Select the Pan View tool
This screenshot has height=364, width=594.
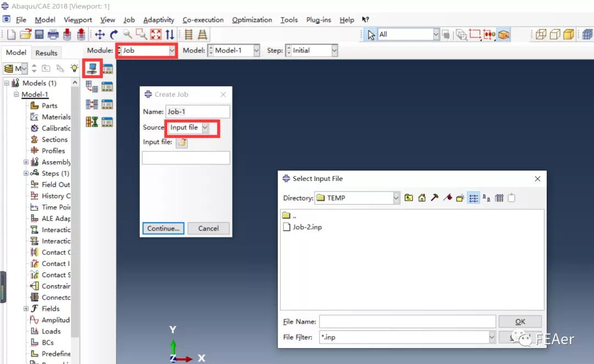coord(100,35)
